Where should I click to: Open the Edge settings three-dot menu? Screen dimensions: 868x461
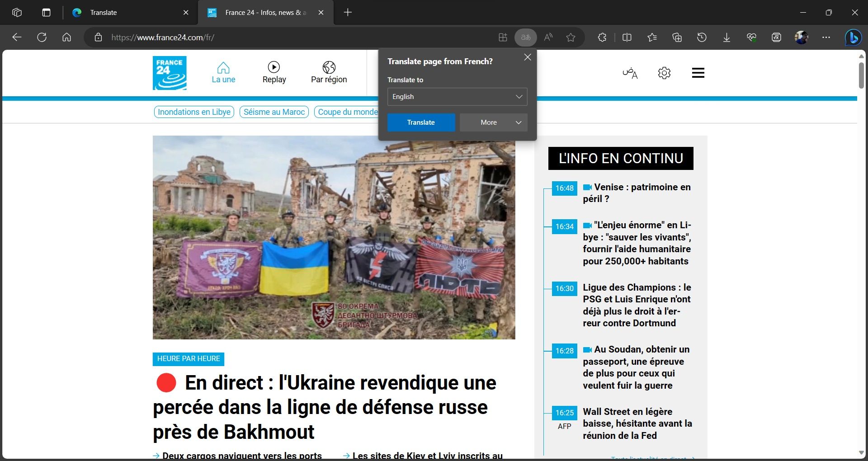click(x=826, y=38)
